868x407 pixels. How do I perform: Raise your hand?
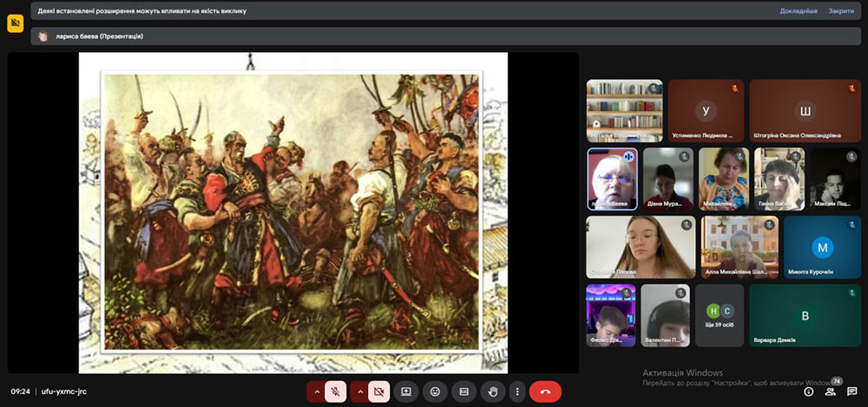click(493, 391)
